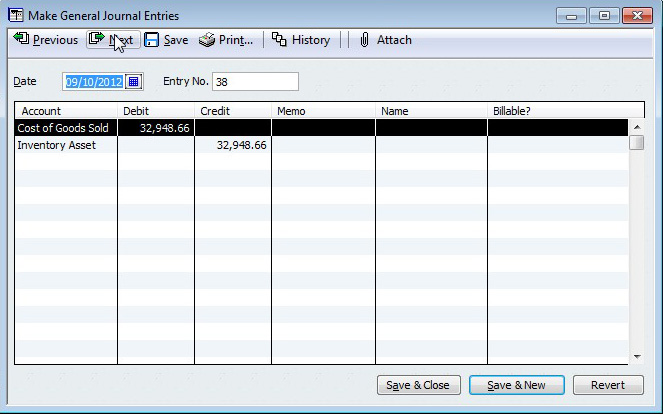
Task: Open the History for this entry
Action: point(300,40)
